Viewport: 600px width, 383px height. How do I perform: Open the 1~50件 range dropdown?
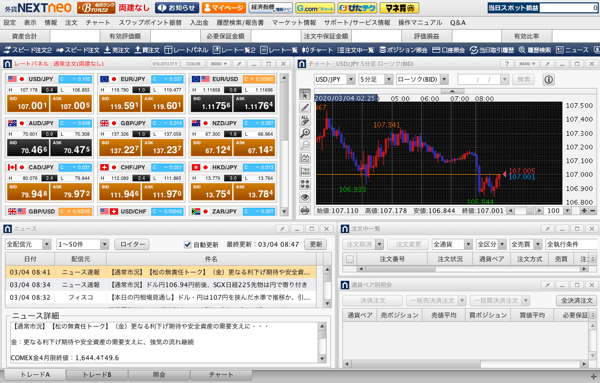tap(104, 244)
